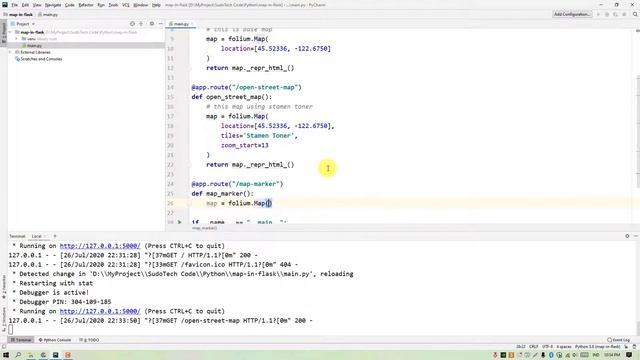
Task: Open Python Console tool window tab
Action: [55, 340]
